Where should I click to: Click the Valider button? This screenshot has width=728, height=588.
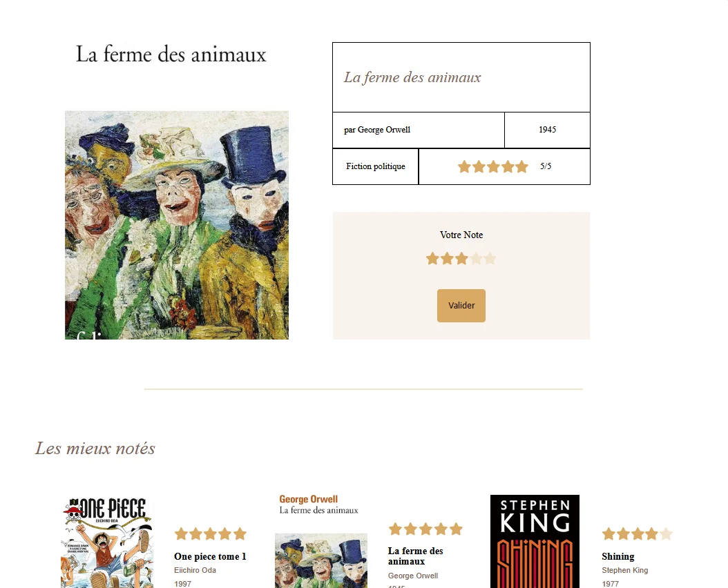461,305
